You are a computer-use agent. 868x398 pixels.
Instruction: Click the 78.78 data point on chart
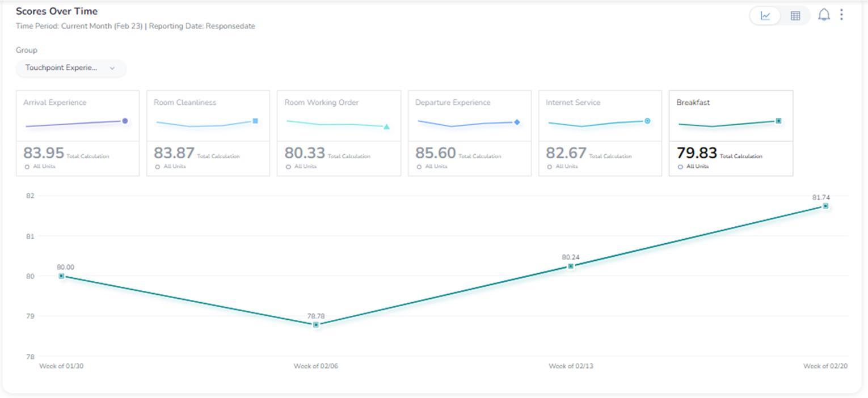316,325
